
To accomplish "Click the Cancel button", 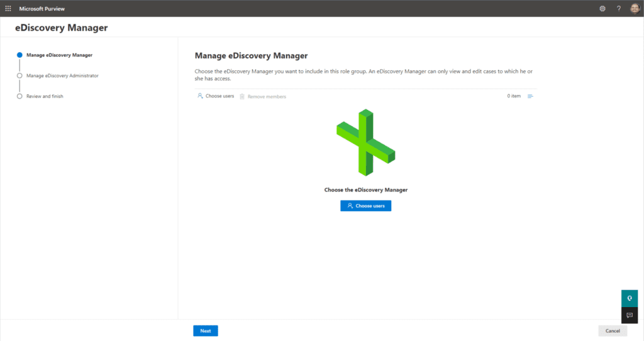I will 613,331.
